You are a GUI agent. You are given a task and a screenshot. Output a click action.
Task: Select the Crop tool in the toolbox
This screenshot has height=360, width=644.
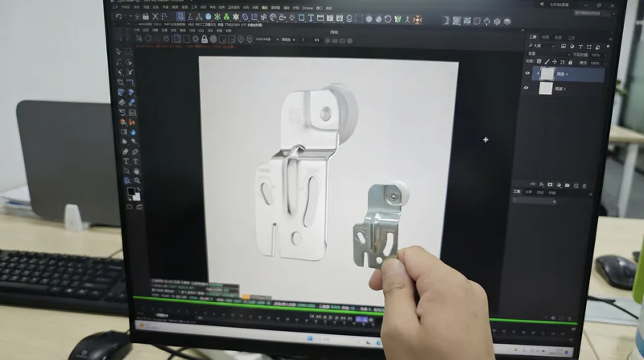[x=120, y=83]
